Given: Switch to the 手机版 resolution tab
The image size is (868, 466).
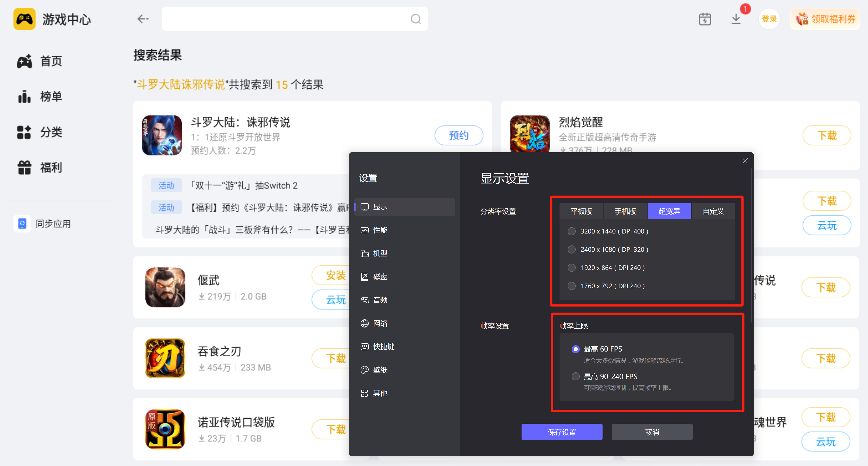Looking at the screenshot, I should tap(625, 211).
